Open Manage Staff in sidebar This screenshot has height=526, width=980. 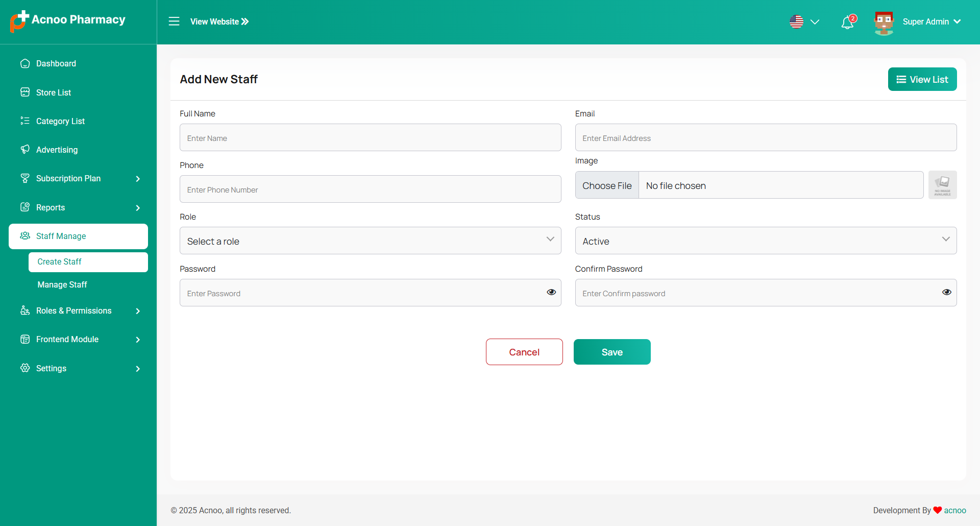point(62,284)
